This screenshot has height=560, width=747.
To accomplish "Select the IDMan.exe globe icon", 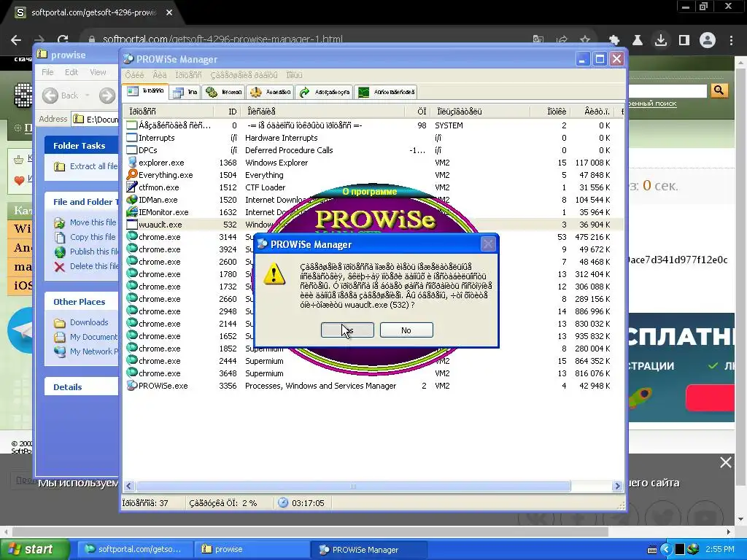I will click(132, 200).
